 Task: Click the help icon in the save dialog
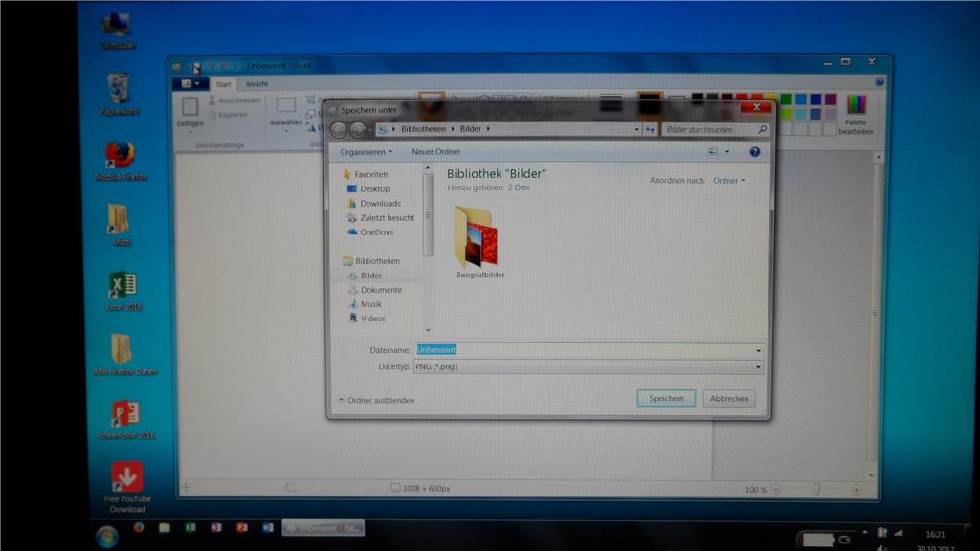point(754,152)
